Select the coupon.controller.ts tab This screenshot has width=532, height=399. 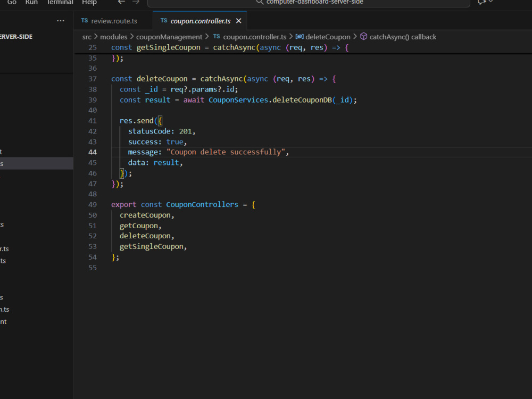[x=200, y=21]
